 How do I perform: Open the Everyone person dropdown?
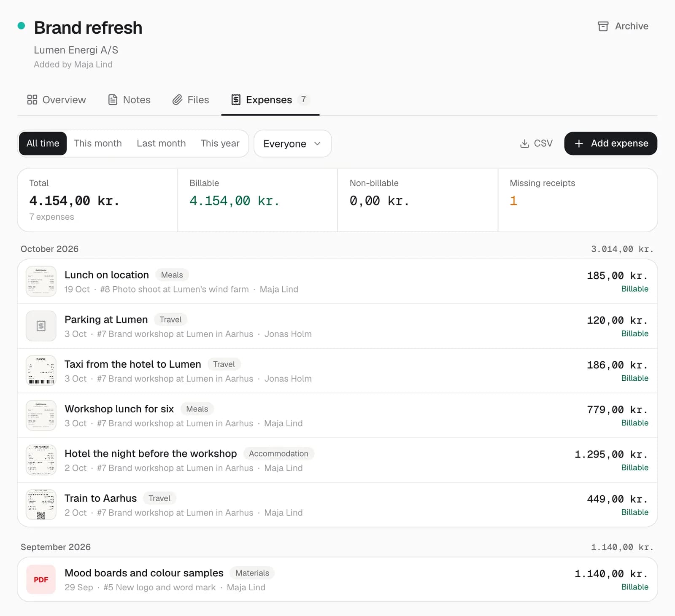(293, 144)
